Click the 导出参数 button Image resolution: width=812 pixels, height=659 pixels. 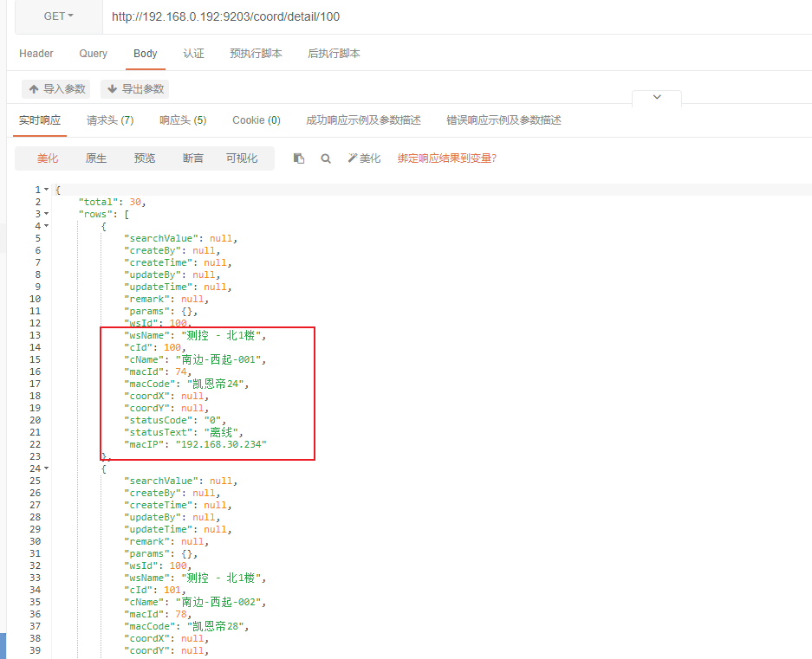tap(134, 89)
